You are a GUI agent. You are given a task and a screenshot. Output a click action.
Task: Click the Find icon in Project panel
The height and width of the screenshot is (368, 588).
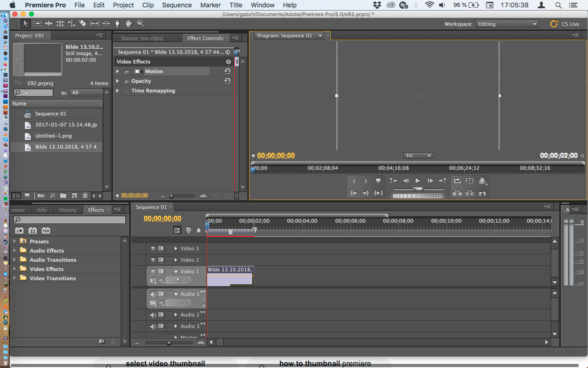[52, 195]
